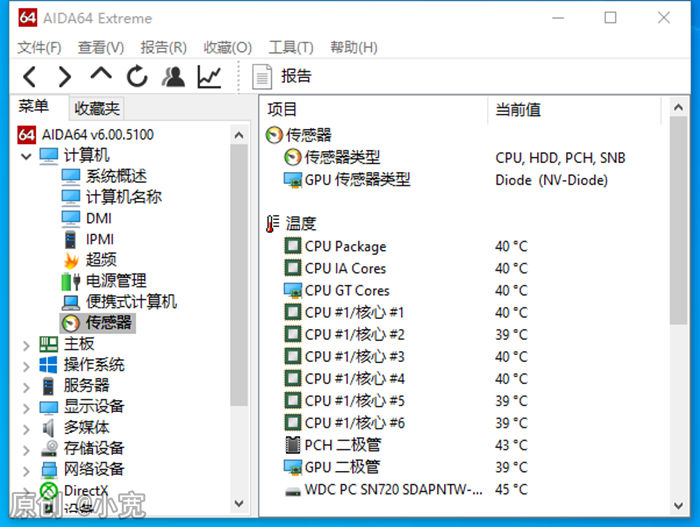Open the 报告(R) menu
Viewport: 700px width, 527px height.
pos(163,47)
